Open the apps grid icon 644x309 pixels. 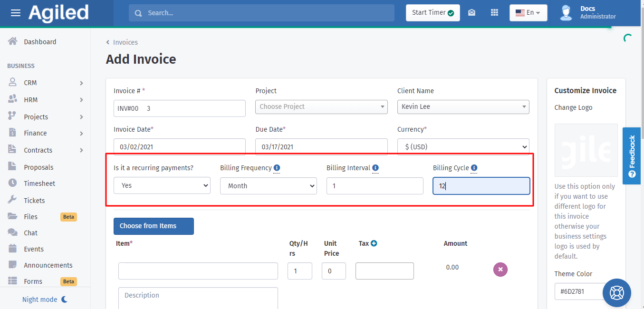point(494,13)
